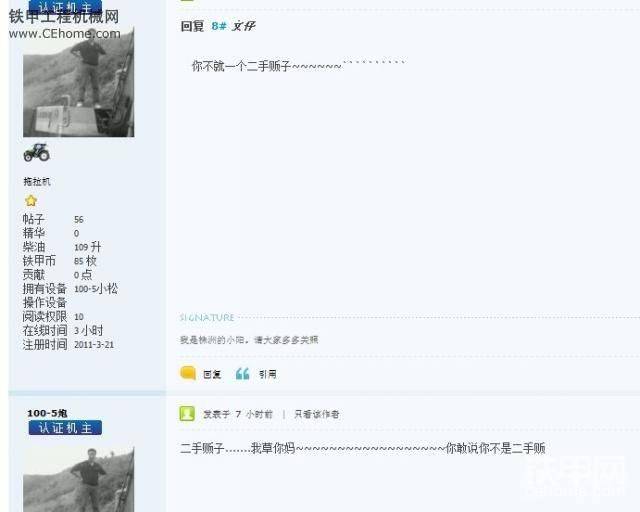Click the 拖拉机 rank title text
640x512 pixels.
point(37,181)
